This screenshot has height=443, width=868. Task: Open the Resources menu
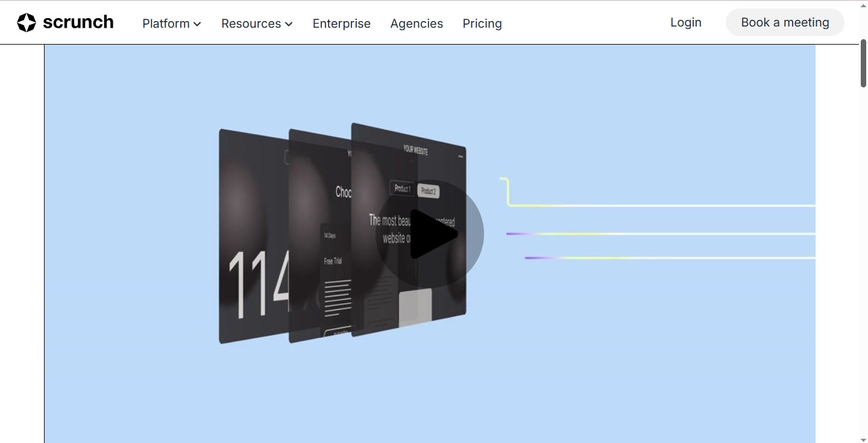coord(257,24)
